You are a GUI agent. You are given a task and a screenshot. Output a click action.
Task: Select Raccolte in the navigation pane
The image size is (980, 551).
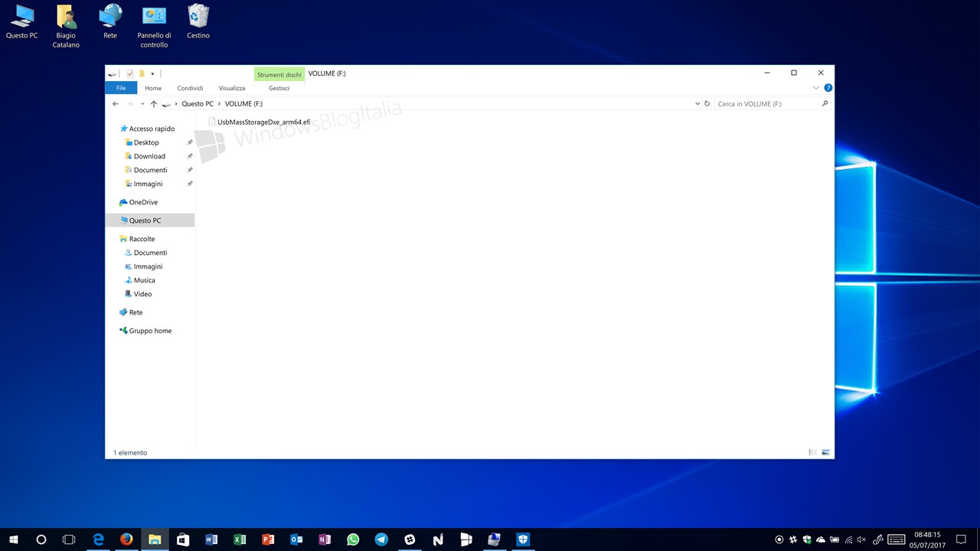tap(141, 239)
